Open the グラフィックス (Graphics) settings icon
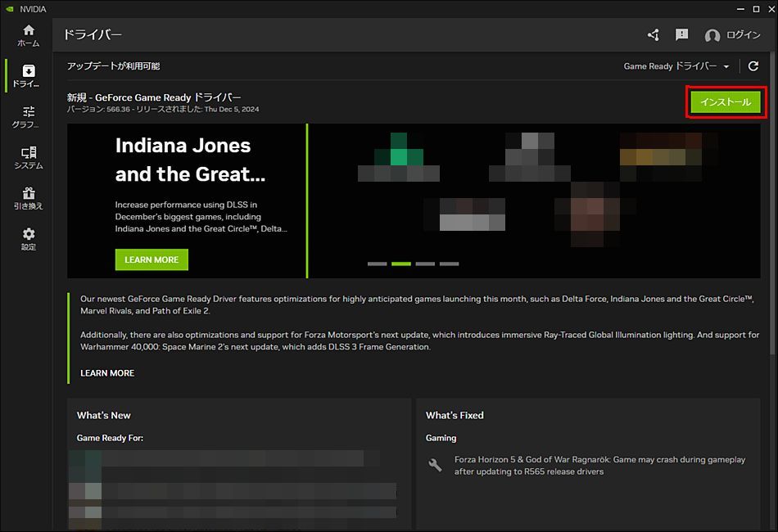Viewport: 778px width, 532px height. pos(28,117)
